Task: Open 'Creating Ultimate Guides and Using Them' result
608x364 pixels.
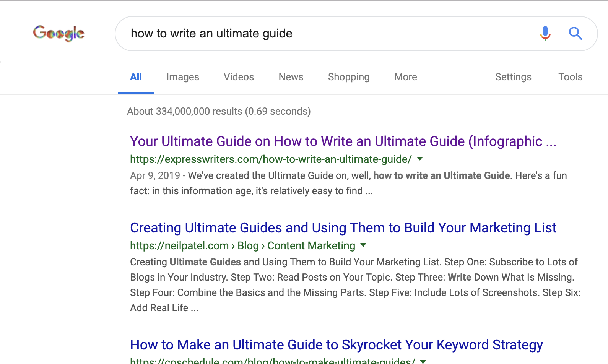Action: [343, 228]
